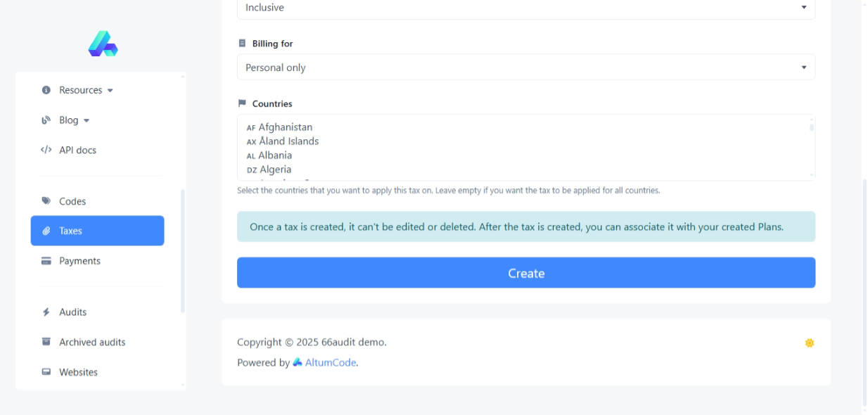Expand the Blog sidebar submenu

pos(74,120)
